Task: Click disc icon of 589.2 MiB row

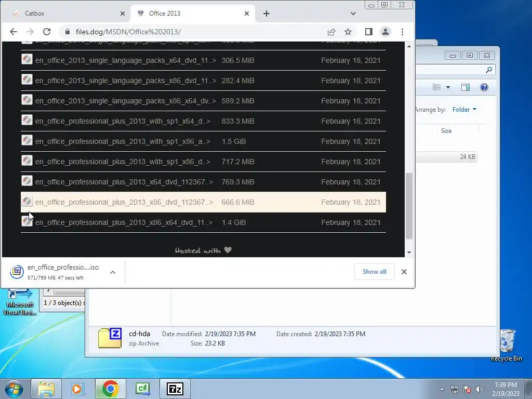Action: pos(27,100)
